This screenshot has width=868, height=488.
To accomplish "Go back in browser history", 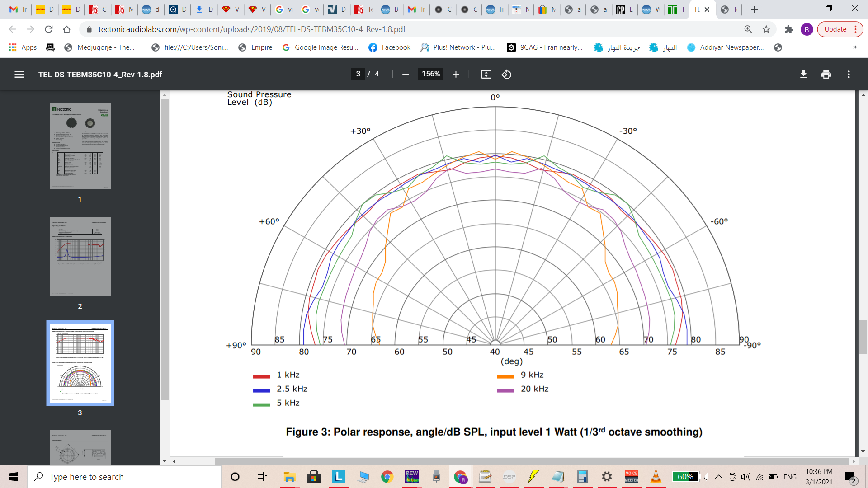I will (x=13, y=29).
